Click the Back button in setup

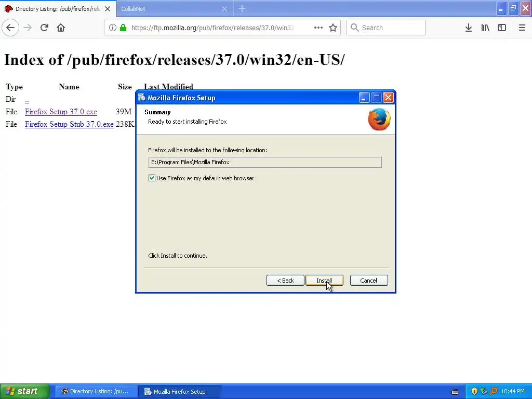click(x=285, y=280)
